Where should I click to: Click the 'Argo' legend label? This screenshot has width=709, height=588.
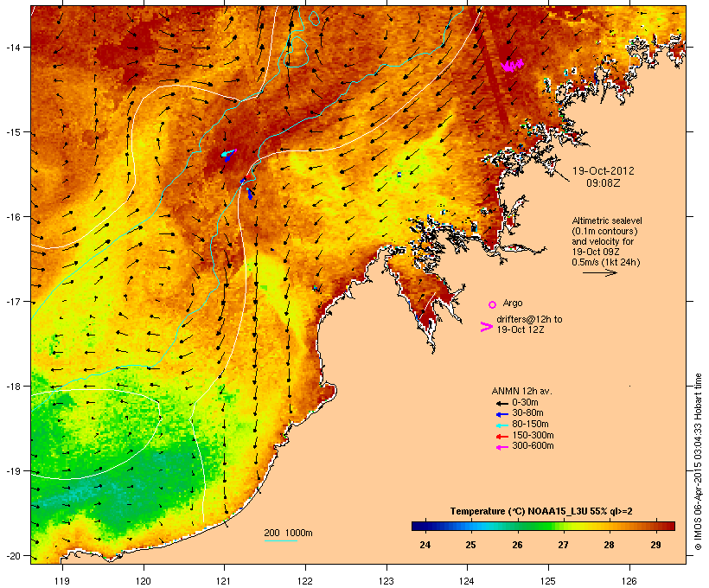point(513,303)
